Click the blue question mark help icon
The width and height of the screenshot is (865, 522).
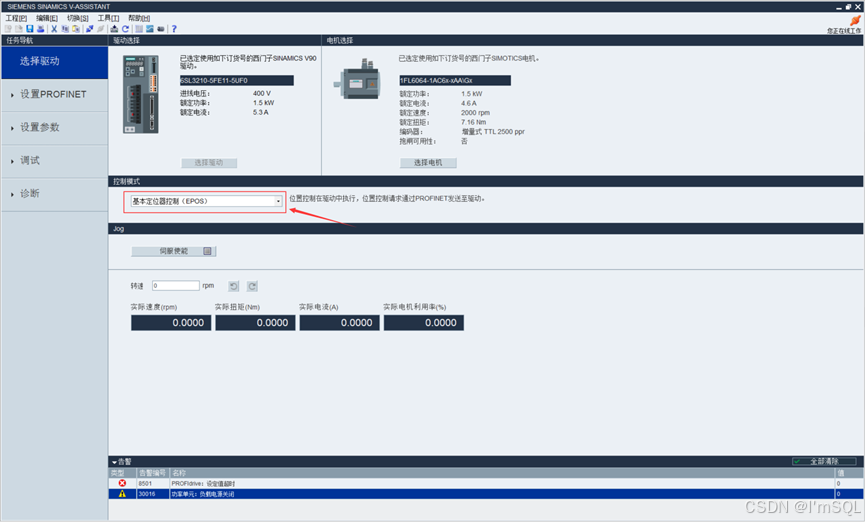pos(174,29)
